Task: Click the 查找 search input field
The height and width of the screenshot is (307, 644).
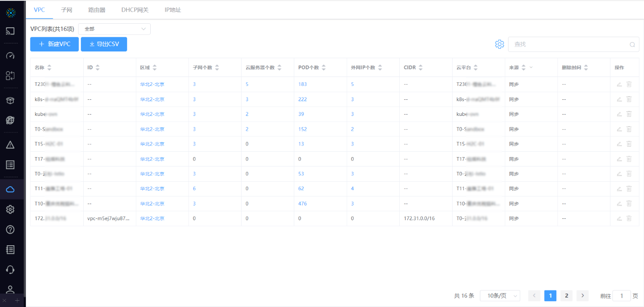Action: (x=569, y=44)
